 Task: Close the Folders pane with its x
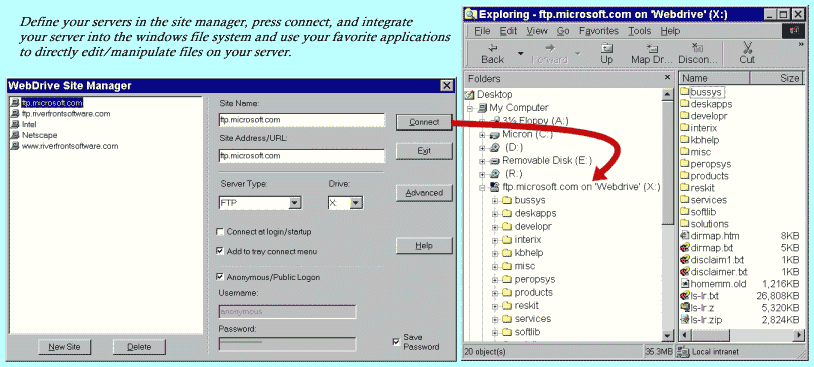pos(667,78)
